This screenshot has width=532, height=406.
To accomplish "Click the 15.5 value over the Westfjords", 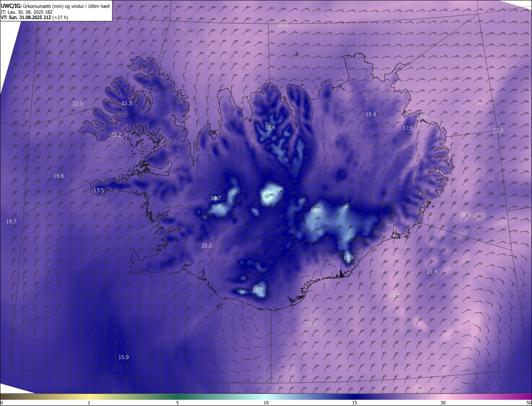I will point(127,103).
